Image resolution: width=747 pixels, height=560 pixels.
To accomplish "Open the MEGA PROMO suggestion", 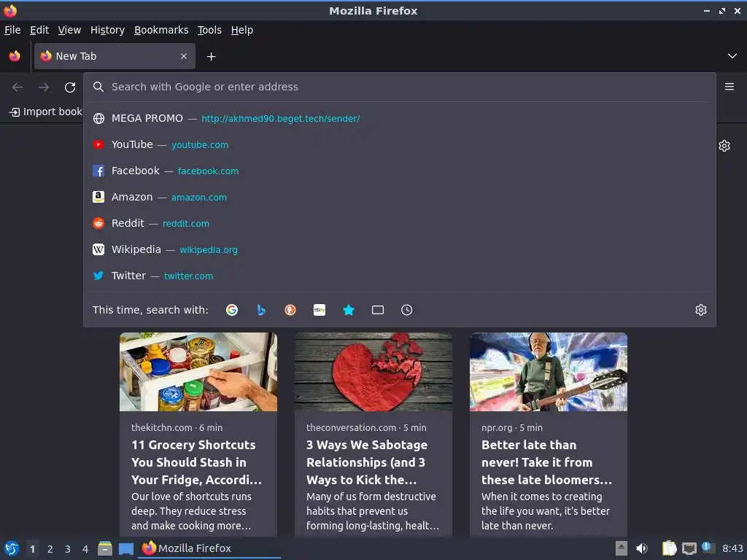I will [x=399, y=119].
